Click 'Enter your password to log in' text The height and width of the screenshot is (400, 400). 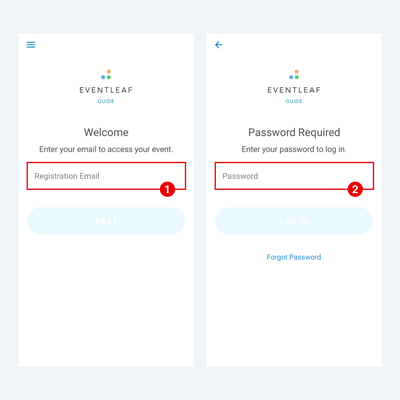click(x=294, y=149)
